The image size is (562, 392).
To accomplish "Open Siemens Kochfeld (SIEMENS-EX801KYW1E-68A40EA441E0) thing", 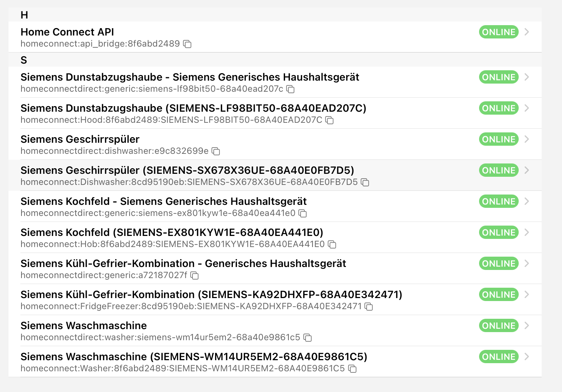I will pos(172,233).
